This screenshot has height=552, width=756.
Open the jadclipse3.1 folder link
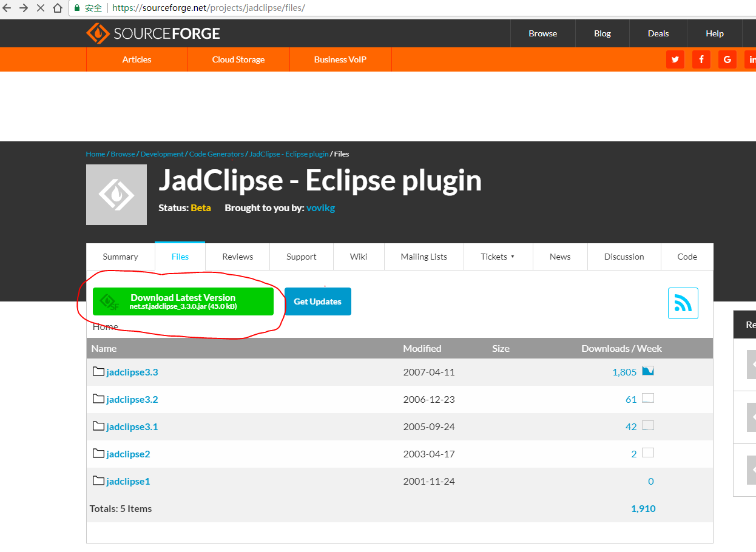coord(132,426)
